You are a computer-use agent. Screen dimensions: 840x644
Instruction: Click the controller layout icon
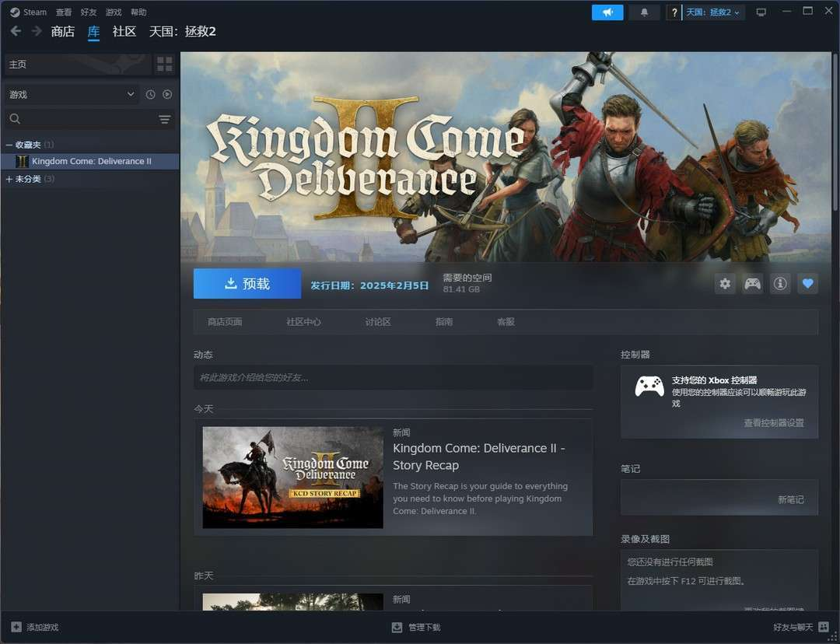pyautogui.click(x=752, y=284)
